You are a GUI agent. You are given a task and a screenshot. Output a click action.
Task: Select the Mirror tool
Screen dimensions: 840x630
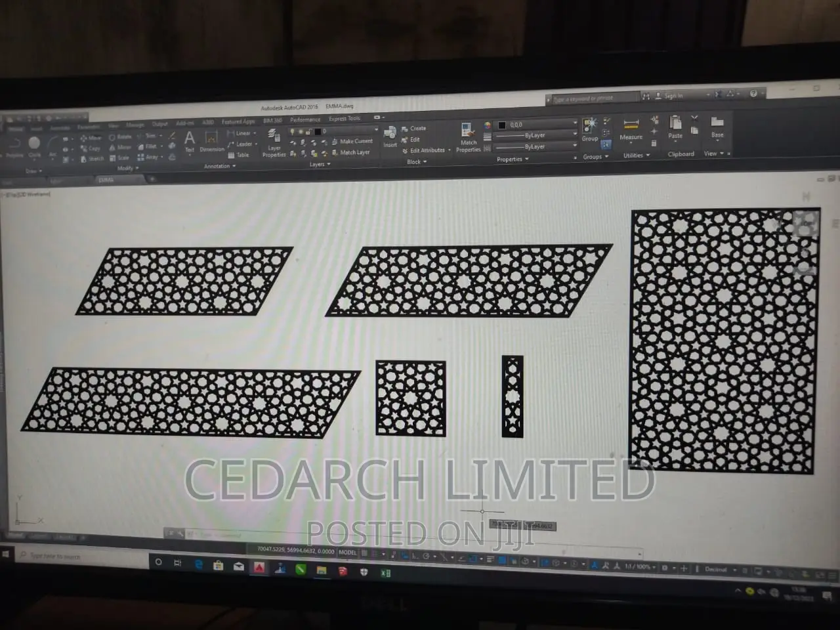[x=121, y=147]
